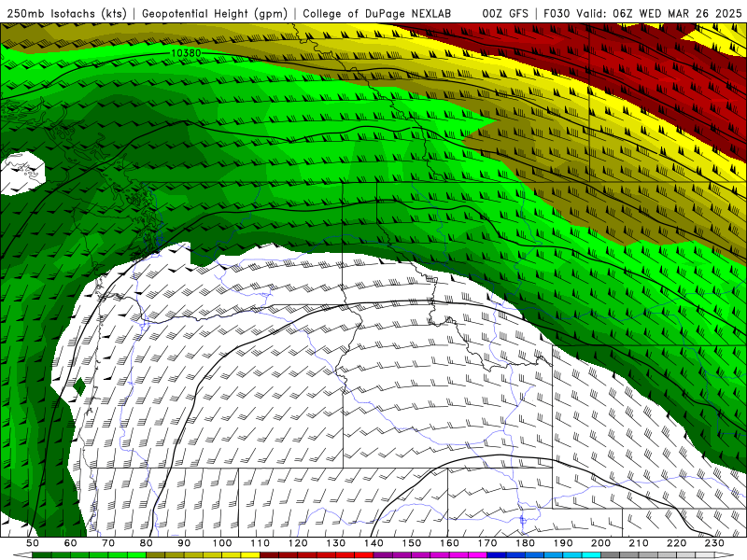Click the 150 value on the color scale
The image size is (747, 560).
[x=412, y=543]
